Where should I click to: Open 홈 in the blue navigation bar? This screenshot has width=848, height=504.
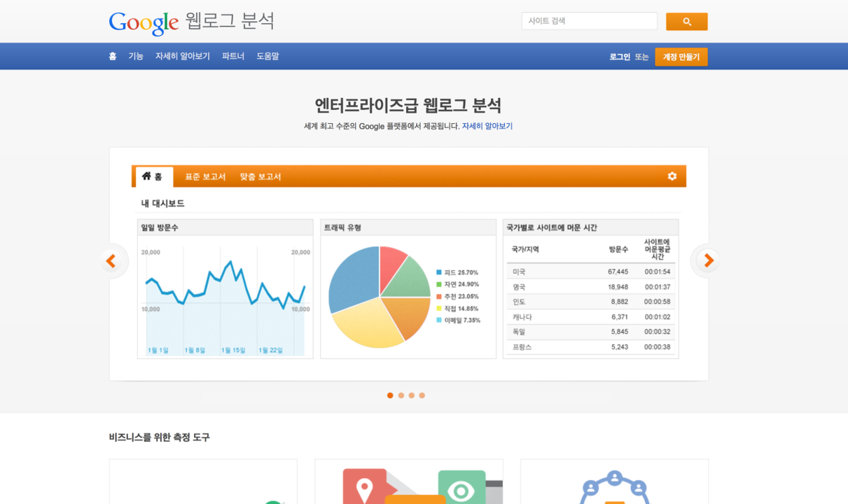[x=113, y=56]
